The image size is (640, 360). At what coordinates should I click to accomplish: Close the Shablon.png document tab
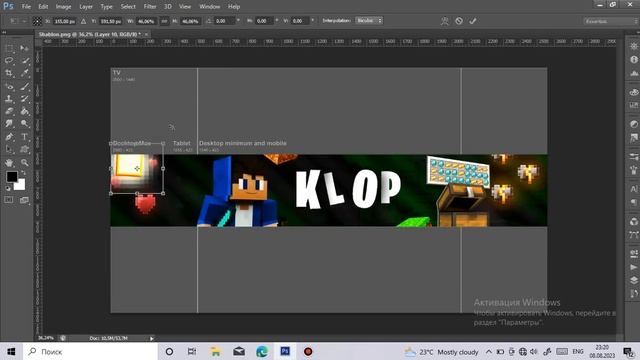click(x=146, y=34)
